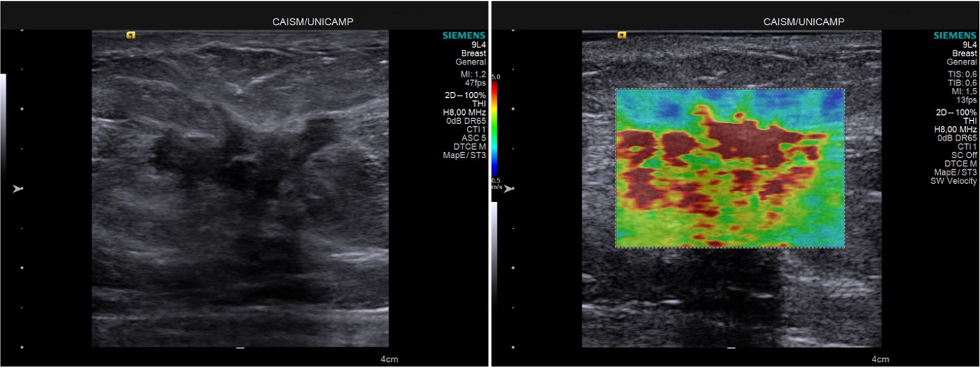980x368 pixels.
Task: Click the SIEMENS logo in the left panel
Action: [464, 35]
